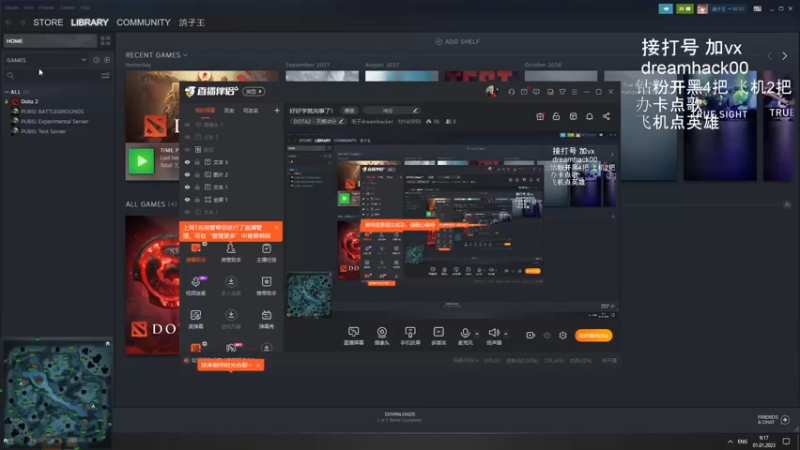Screen dimensions: 800x450
Task: Click the 修改 title edit button
Action: click(349, 110)
